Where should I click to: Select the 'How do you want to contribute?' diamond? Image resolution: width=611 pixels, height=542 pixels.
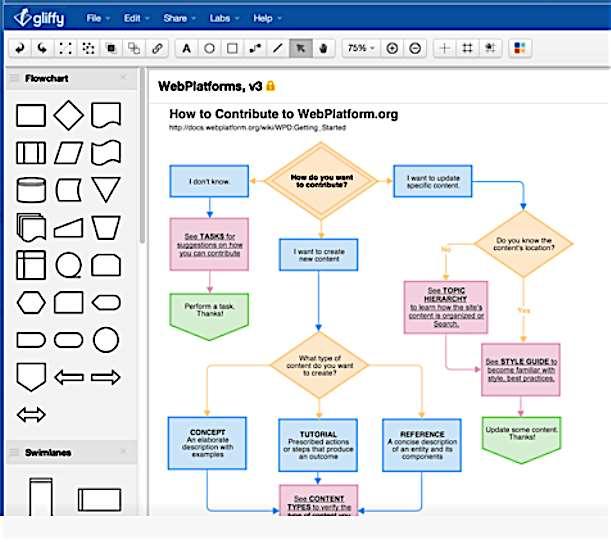point(321,181)
